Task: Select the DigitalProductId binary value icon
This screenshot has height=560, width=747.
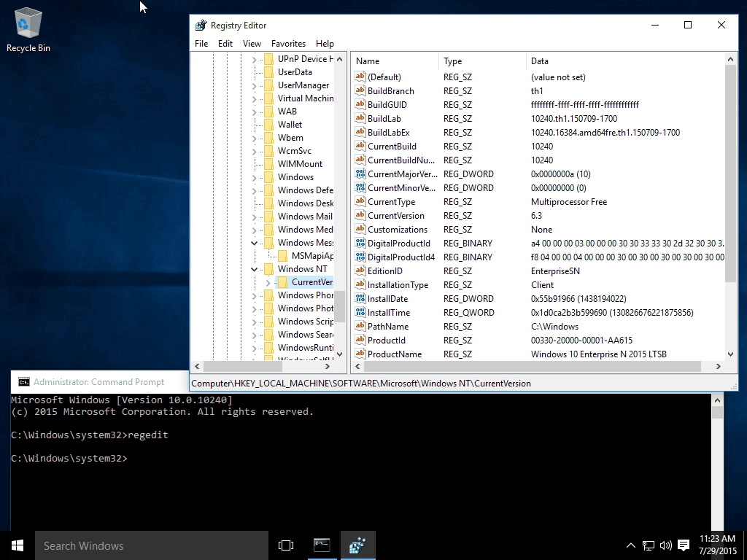Action: tap(360, 243)
